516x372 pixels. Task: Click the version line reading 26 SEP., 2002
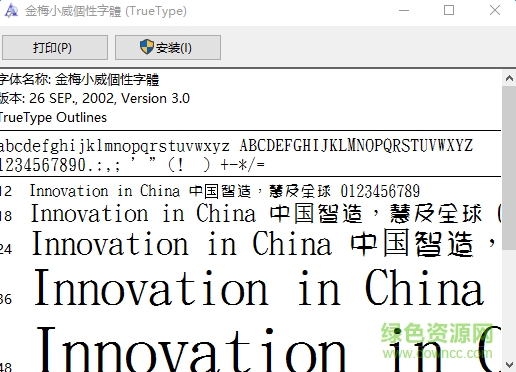95,98
